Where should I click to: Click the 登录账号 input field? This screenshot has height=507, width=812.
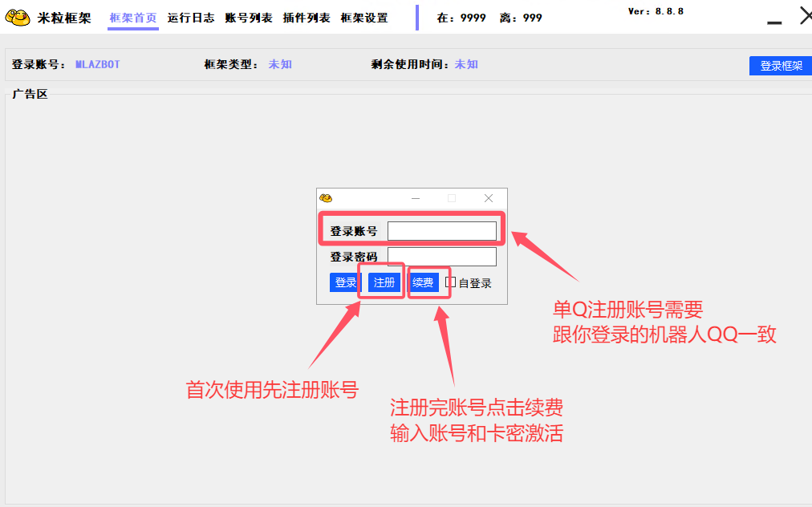point(442,230)
